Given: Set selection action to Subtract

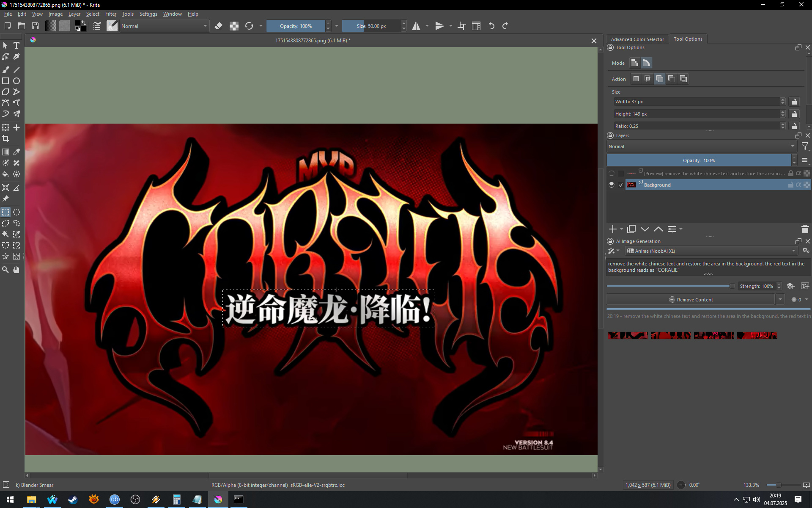Looking at the screenshot, I should [672, 79].
